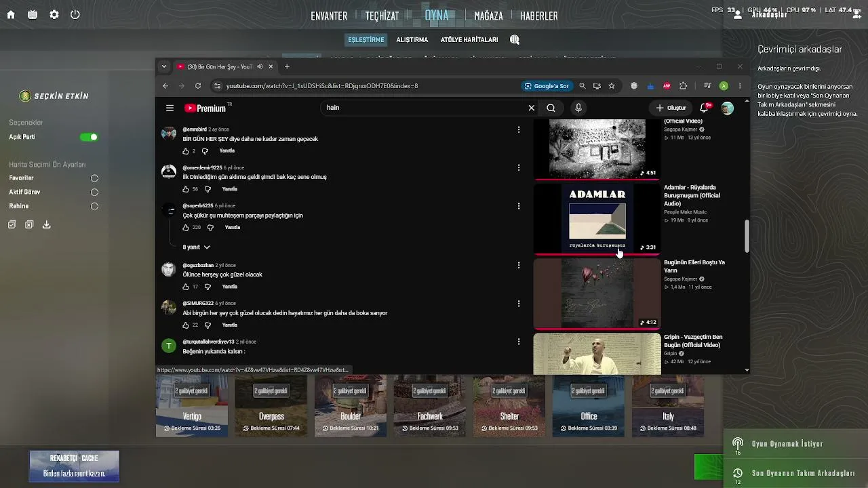The height and width of the screenshot is (488, 868).
Task: Select the Vertigo map card
Action: (x=192, y=406)
